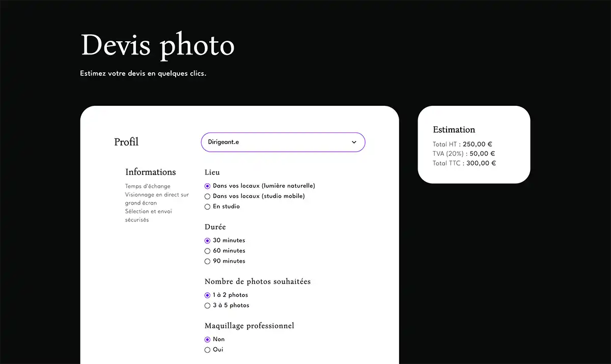The width and height of the screenshot is (611, 364).
Task: Select 'Dans vos locaux (lumière naturelle)' option
Action: click(208, 186)
